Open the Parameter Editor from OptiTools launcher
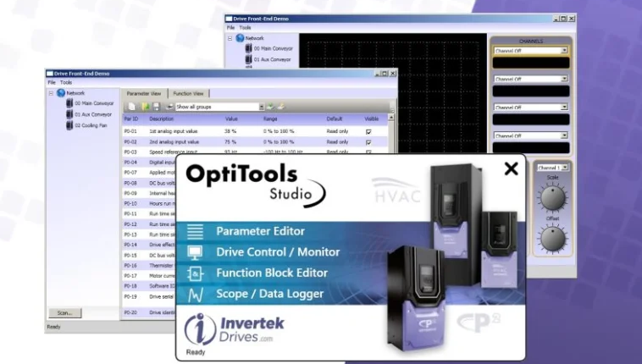This screenshot has width=642, height=364. (260, 231)
